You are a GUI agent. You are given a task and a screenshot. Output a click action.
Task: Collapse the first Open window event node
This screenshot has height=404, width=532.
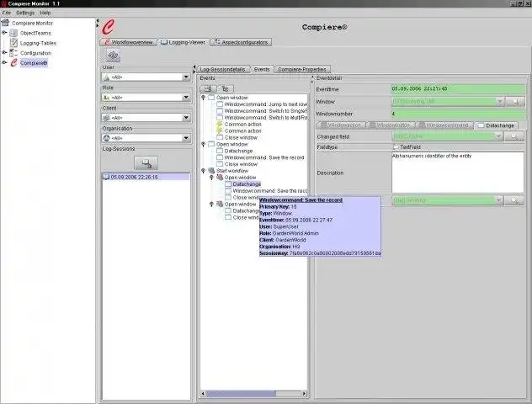point(204,98)
